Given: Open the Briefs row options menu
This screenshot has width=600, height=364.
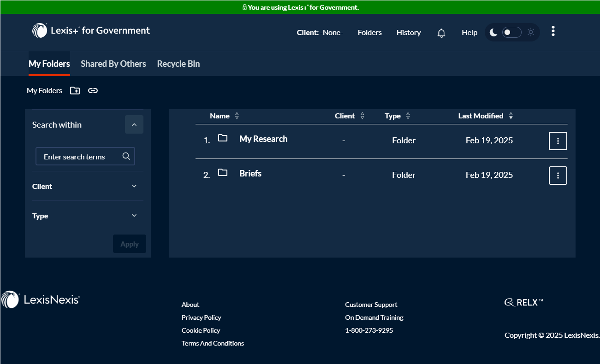Looking at the screenshot, I should click(558, 176).
